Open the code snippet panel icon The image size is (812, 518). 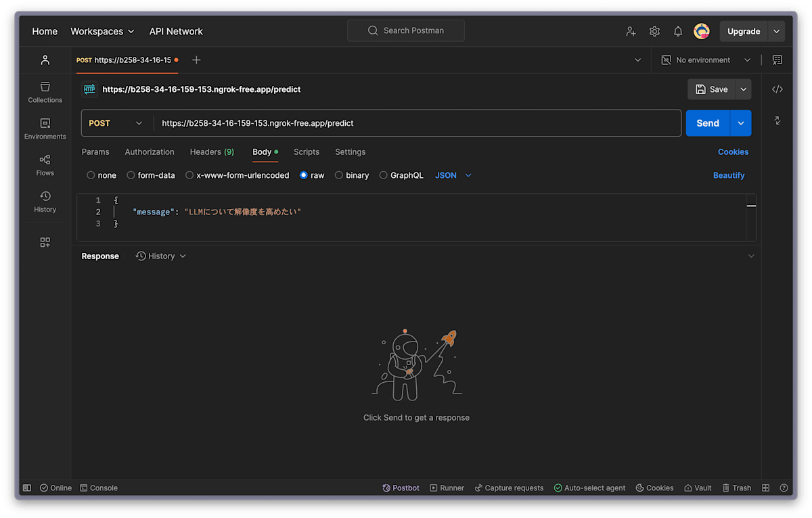[x=777, y=89]
